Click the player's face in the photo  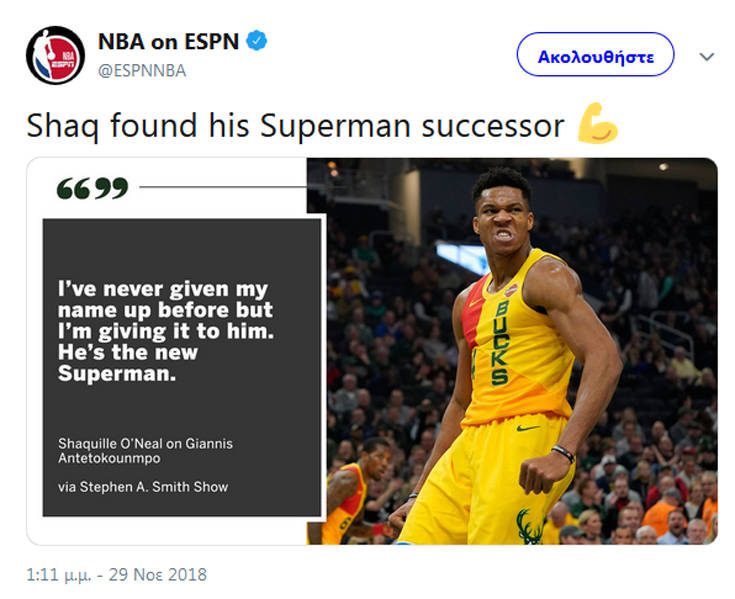coord(502,224)
